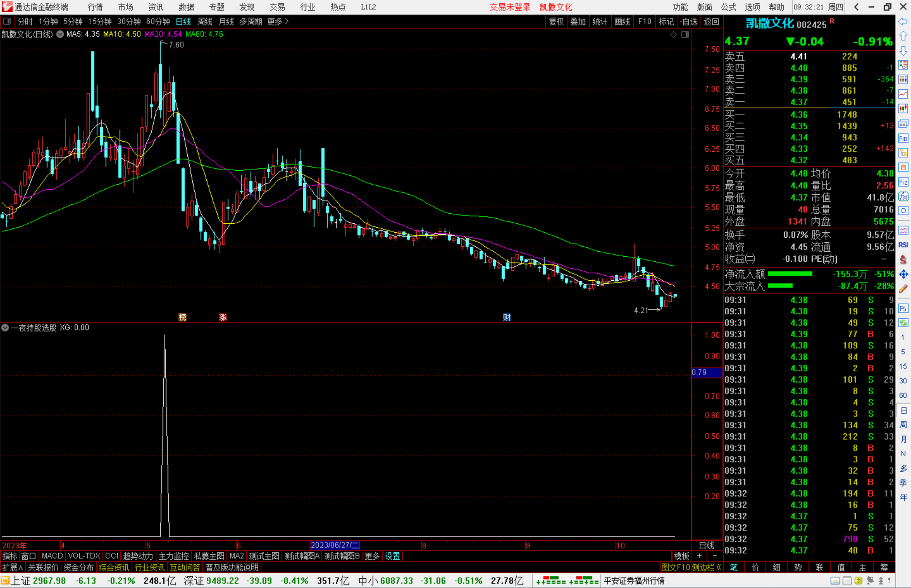Screen dimensions: 911x588
Task: Open the red intraday line chart icon
Action: point(903,94)
